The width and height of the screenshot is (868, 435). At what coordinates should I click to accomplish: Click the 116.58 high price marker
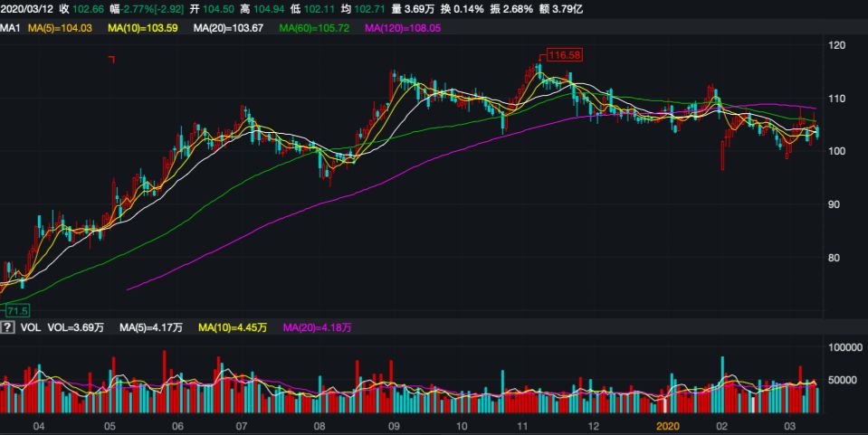coord(560,55)
